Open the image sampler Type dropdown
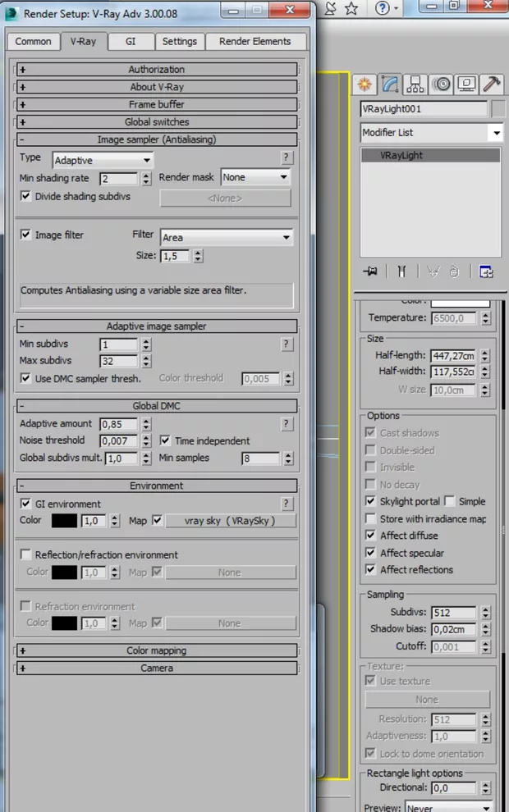 coord(103,160)
